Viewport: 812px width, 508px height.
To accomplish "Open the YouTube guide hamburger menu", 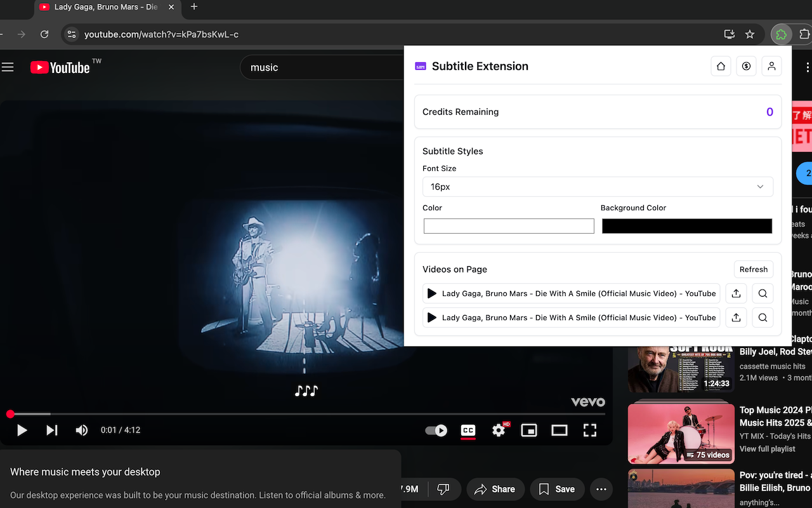I will (8, 67).
